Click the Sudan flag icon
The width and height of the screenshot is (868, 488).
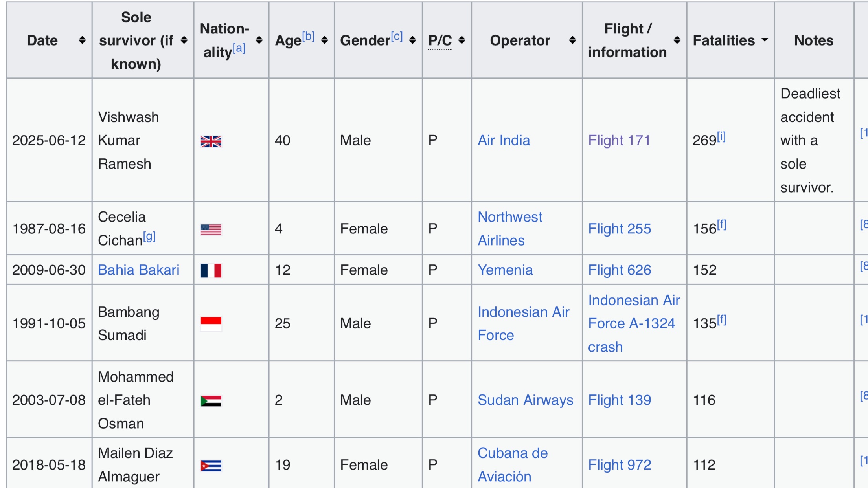[211, 401]
